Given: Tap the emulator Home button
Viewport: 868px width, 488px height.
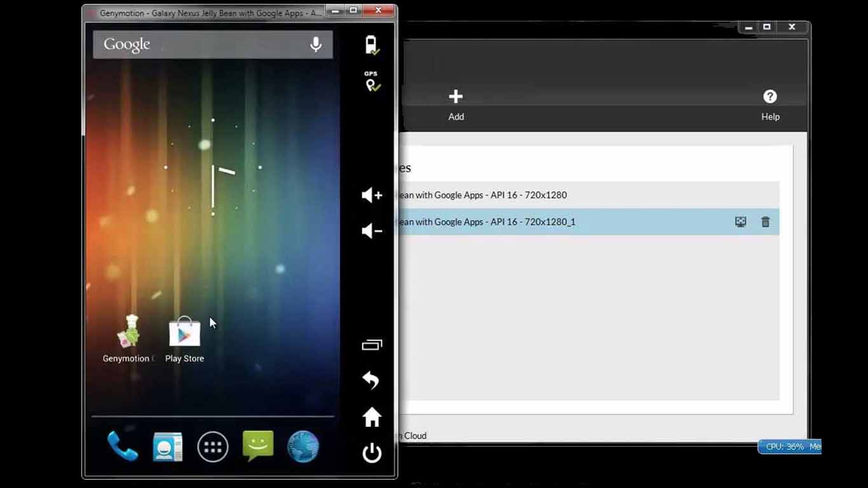Looking at the screenshot, I should pyautogui.click(x=372, y=417).
